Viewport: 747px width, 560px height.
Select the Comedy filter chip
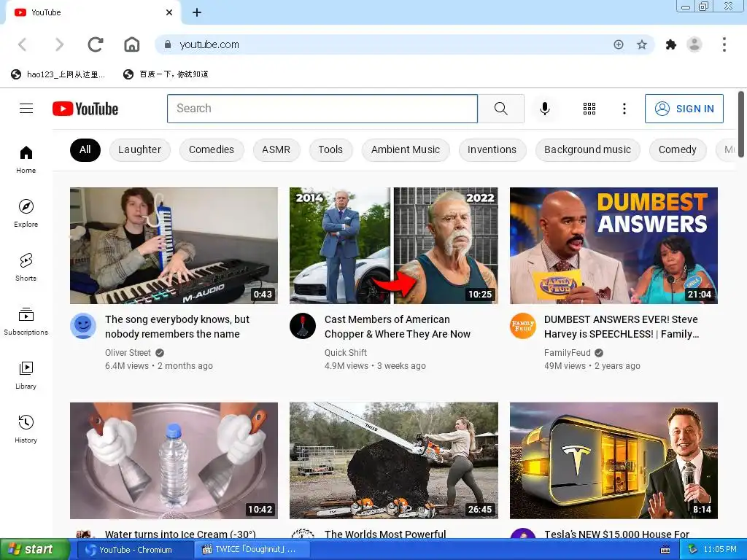(678, 150)
